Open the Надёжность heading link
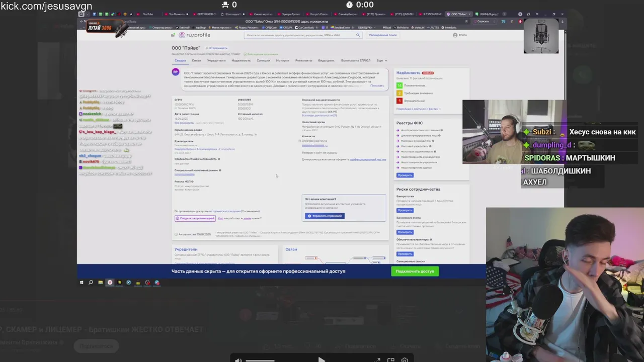Viewport: 644px width, 362px height. [408, 73]
